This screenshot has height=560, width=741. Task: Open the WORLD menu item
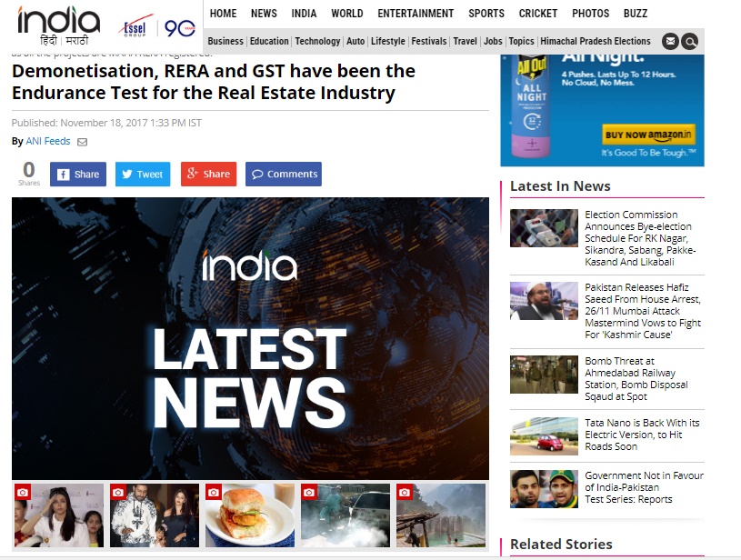[347, 14]
